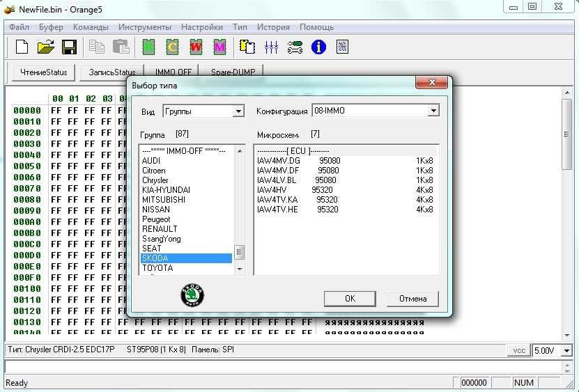Select IAW4TV.KA 95320 chip entry

point(346,200)
